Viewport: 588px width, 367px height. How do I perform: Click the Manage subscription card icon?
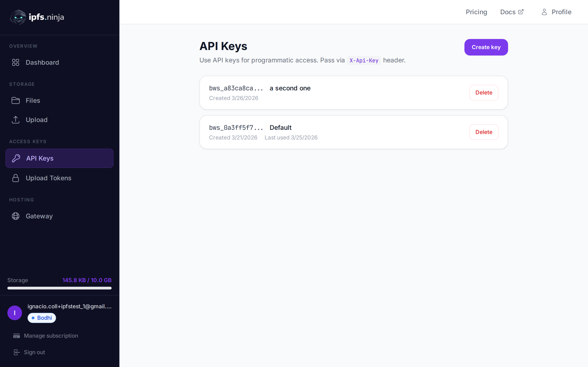[x=16, y=336]
